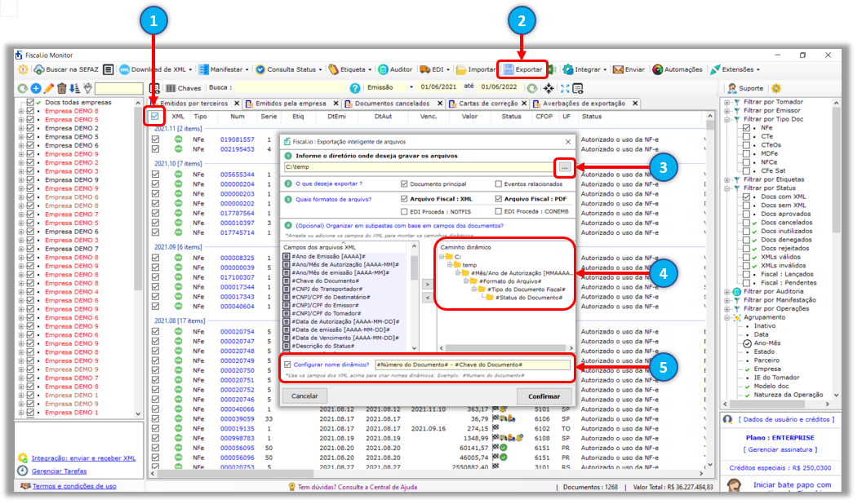Screen dimensions: 862x504
Task: Check EDI Proceda : NOTFIS
Action: point(404,211)
